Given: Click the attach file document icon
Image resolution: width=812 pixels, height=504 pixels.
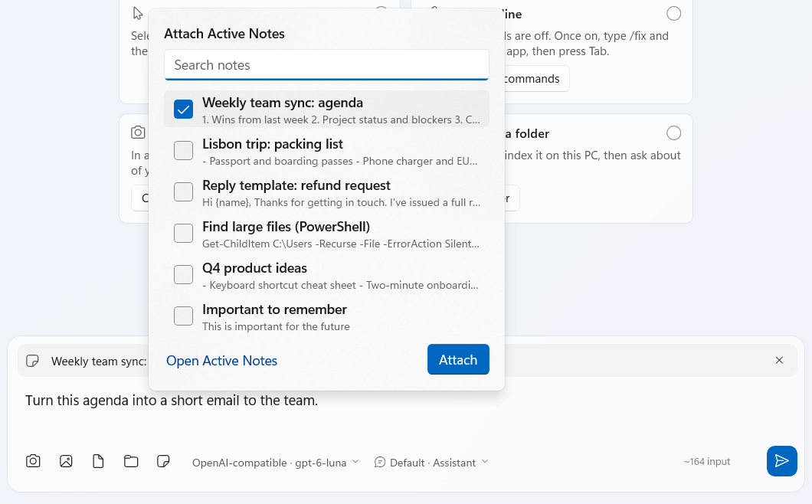Looking at the screenshot, I should (x=98, y=461).
